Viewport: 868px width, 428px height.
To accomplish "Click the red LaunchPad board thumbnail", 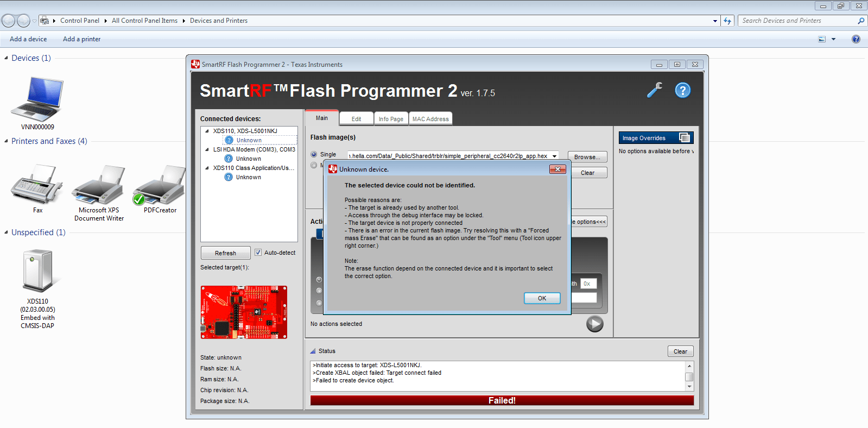I will click(244, 312).
